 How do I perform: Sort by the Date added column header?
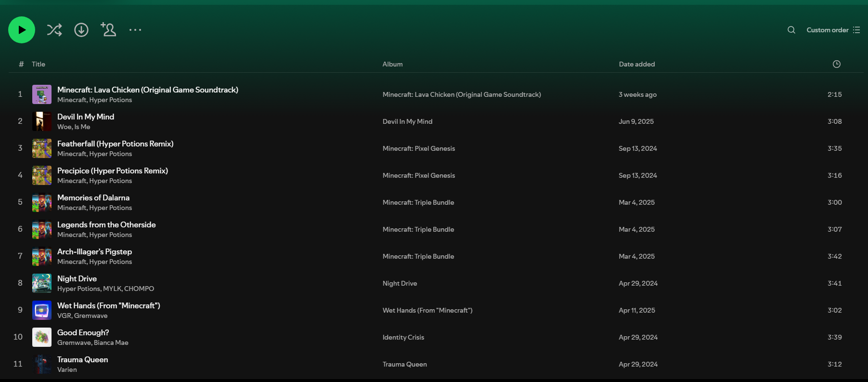(636, 64)
